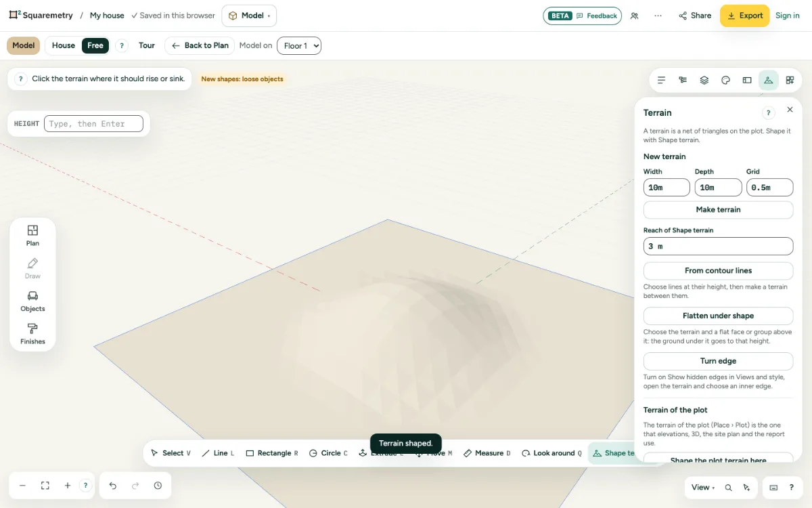Screen dimensions: 812x508
Task: Click Flatten under shape button
Action: 718,316
